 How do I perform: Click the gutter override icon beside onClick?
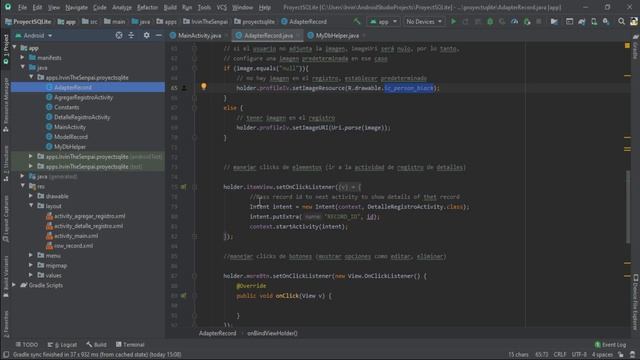click(184, 296)
